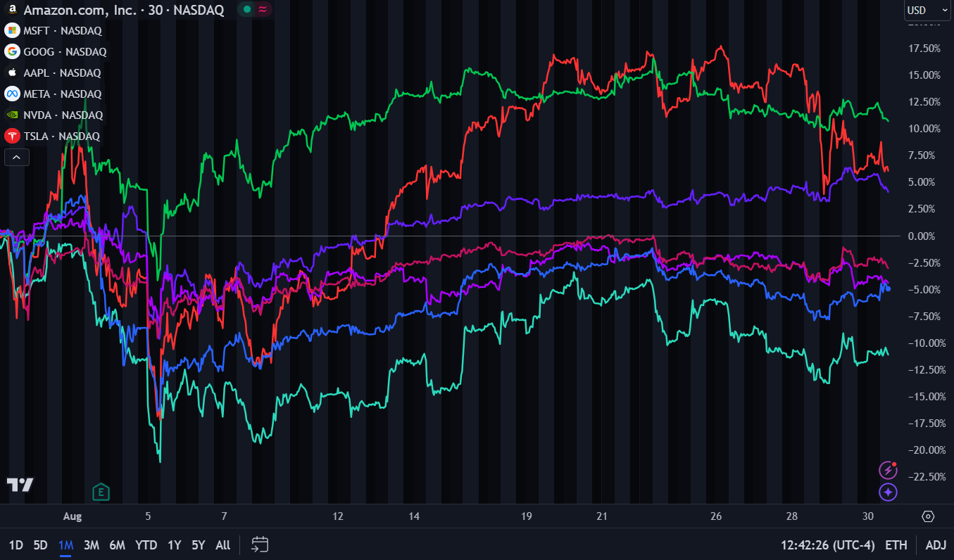Click the Tesla logo icon
The width and height of the screenshot is (954, 560).
pyautogui.click(x=12, y=136)
